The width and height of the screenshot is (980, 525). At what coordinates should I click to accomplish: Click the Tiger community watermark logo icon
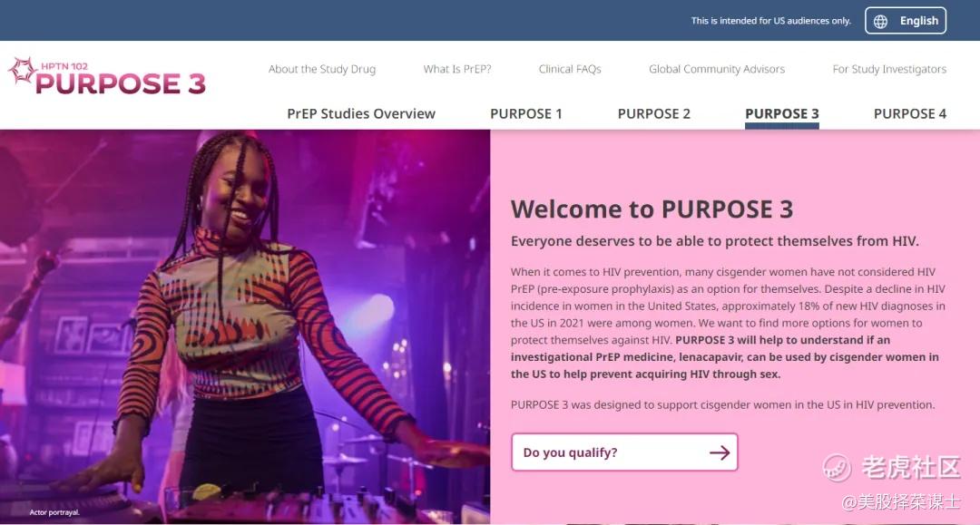tap(837, 468)
